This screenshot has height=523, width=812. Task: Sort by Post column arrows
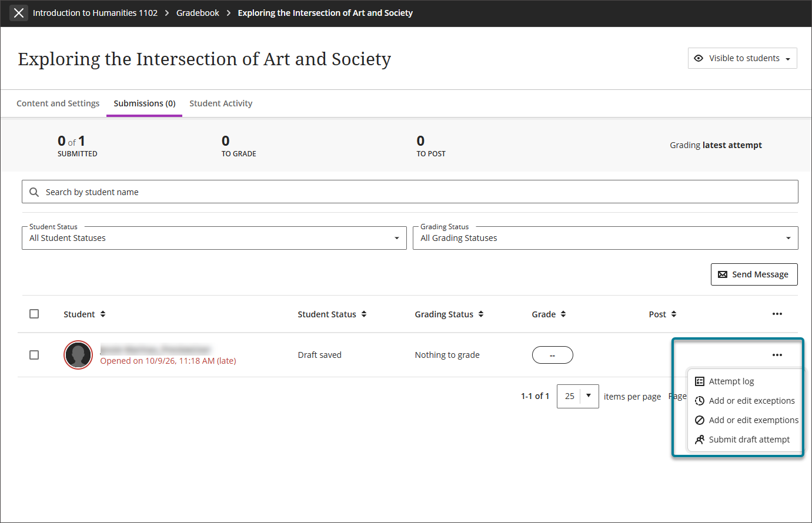[674, 314]
